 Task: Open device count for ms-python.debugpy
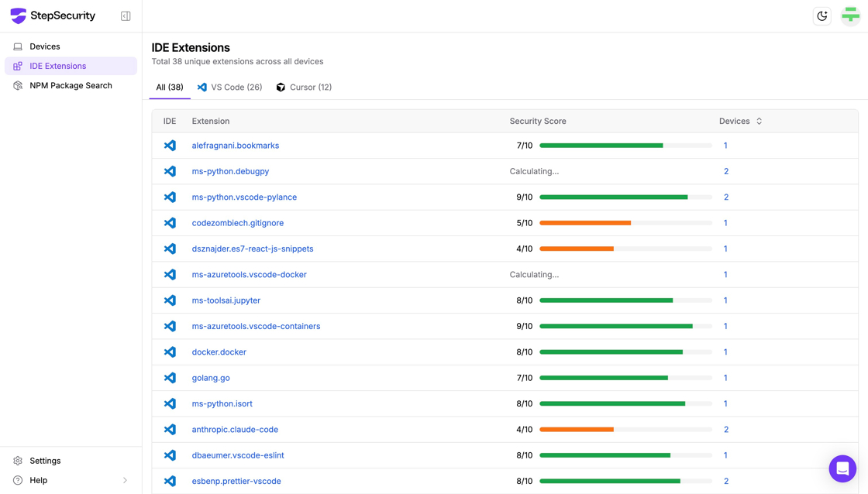(726, 171)
